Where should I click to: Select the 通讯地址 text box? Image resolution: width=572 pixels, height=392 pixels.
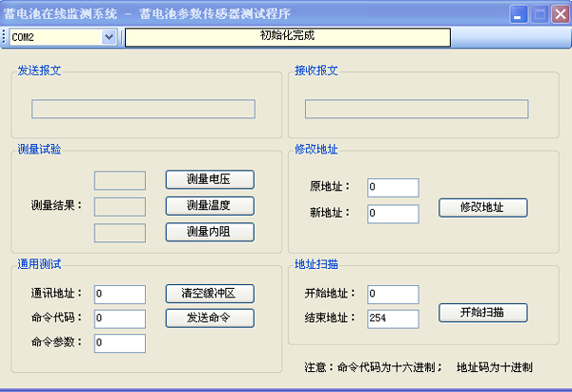coord(119,294)
